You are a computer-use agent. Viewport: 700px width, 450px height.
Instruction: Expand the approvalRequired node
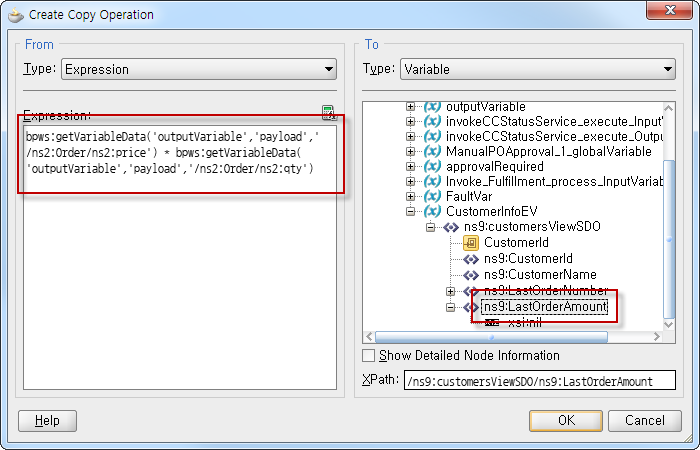coord(410,167)
